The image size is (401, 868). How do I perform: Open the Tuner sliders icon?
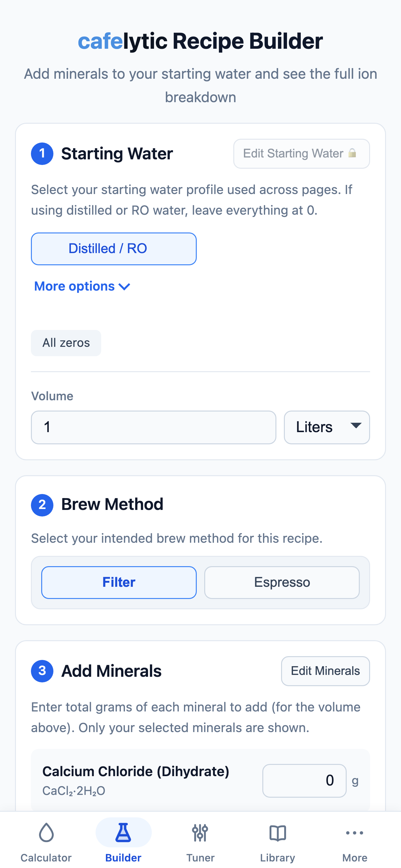click(200, 833)
